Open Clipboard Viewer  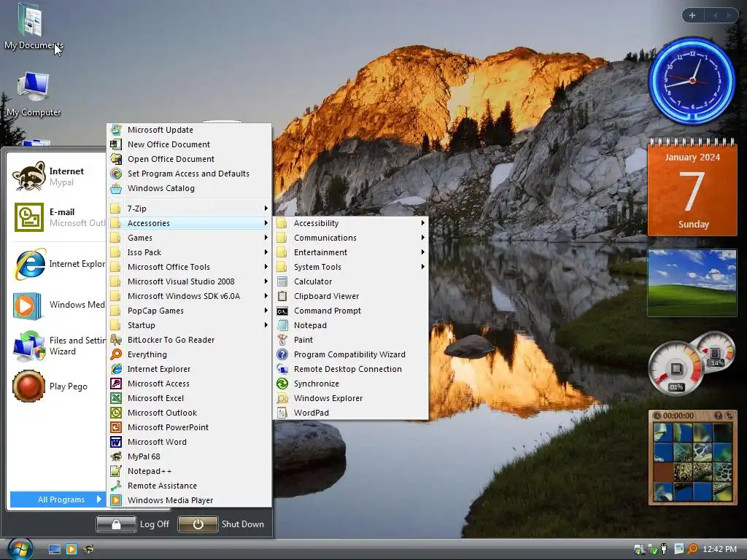[351, 296]
